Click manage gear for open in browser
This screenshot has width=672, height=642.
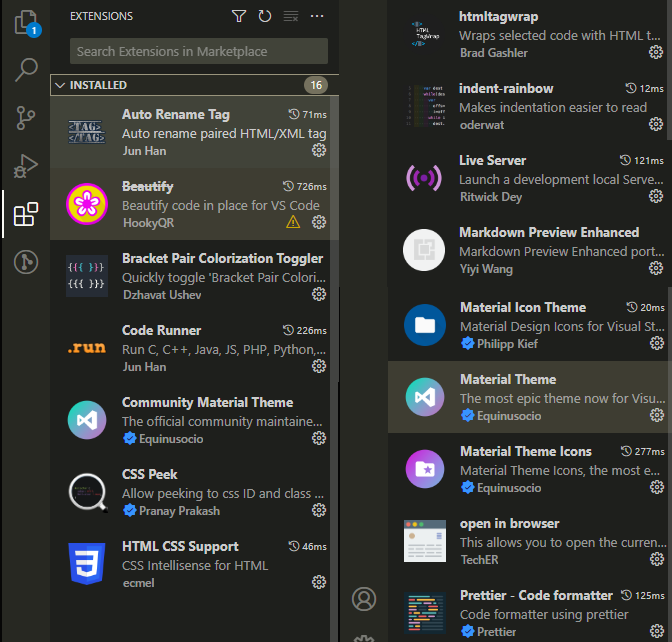click(x=657, y=559)
